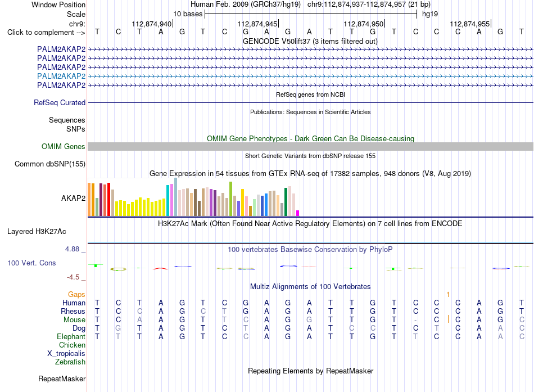Open 'Multiz Alignments of 100 Vertebrates' title

(x=310, y=287)
